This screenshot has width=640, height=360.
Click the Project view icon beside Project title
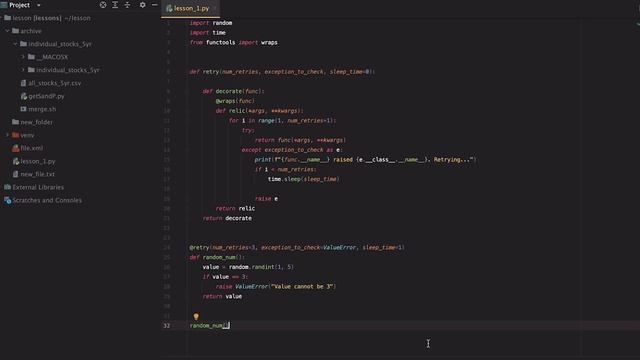coord(4,5)
